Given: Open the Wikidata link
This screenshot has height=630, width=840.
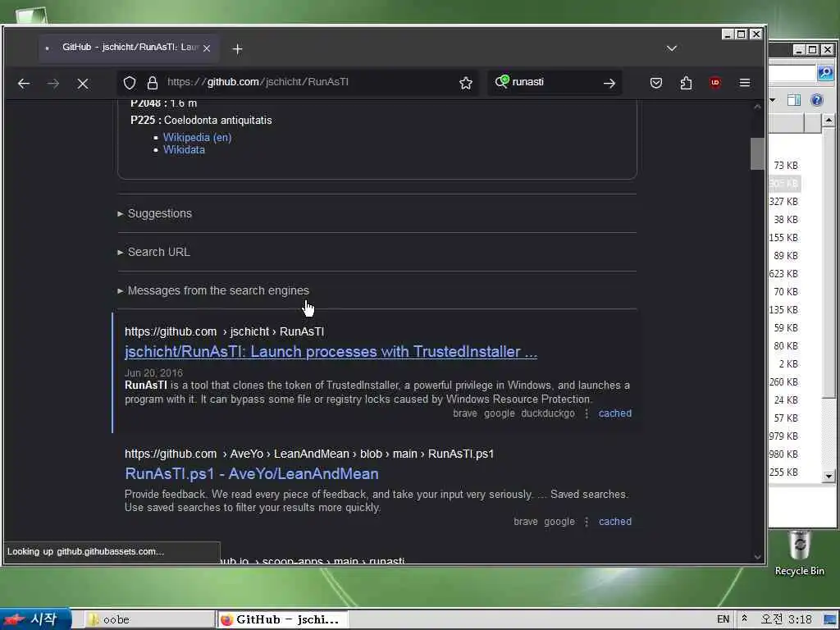Looking at the screenshot, I should click(x=184, y=149).
